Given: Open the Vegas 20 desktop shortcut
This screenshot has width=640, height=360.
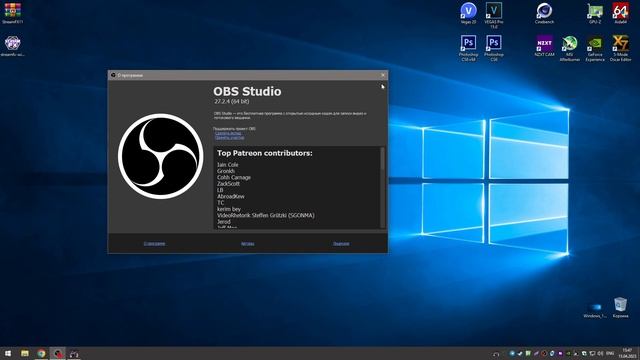Looking at the screenshot, I should [x=468, y=13].
